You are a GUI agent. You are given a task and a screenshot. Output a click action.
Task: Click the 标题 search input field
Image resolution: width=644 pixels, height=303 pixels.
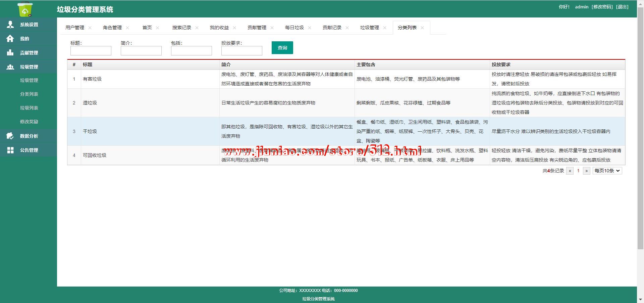click(91, 51)
